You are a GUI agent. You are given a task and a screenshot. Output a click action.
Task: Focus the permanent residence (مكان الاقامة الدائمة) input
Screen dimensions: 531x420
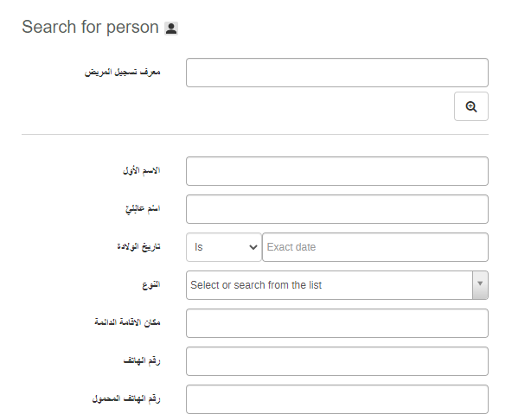coord(336,323)
